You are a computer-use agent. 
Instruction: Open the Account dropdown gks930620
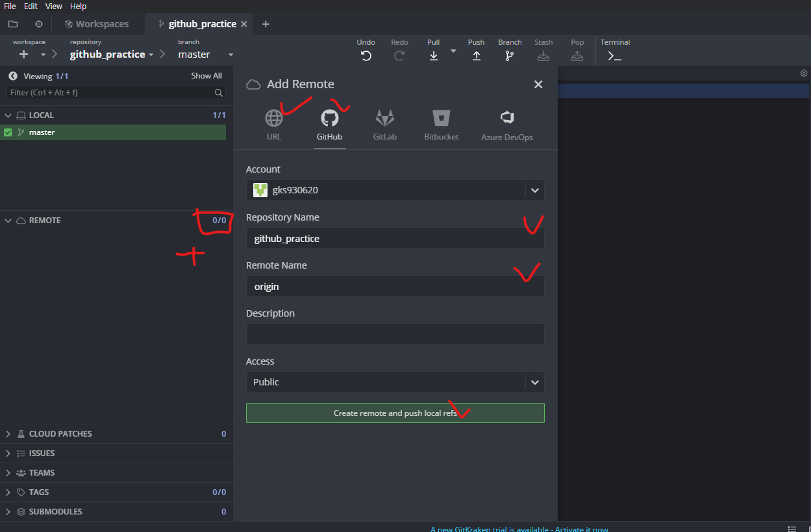coord(395,190)
